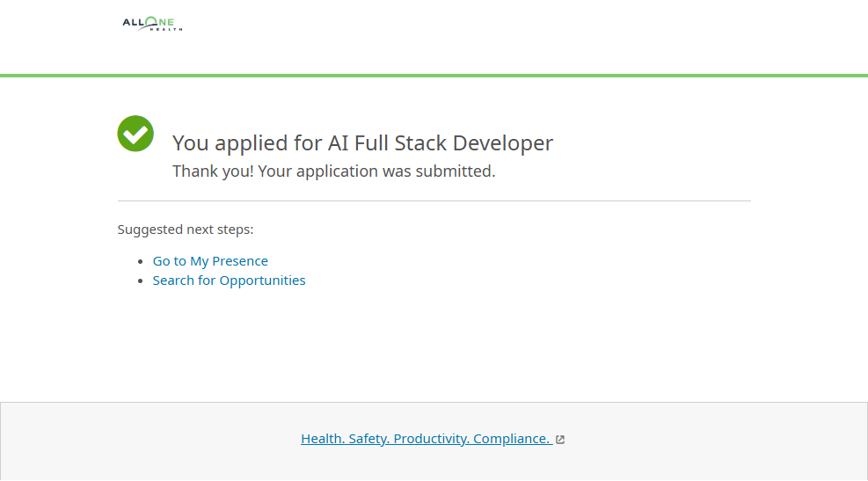
Task: Open the Search for Opportunities link
Action: click(229, 281)
